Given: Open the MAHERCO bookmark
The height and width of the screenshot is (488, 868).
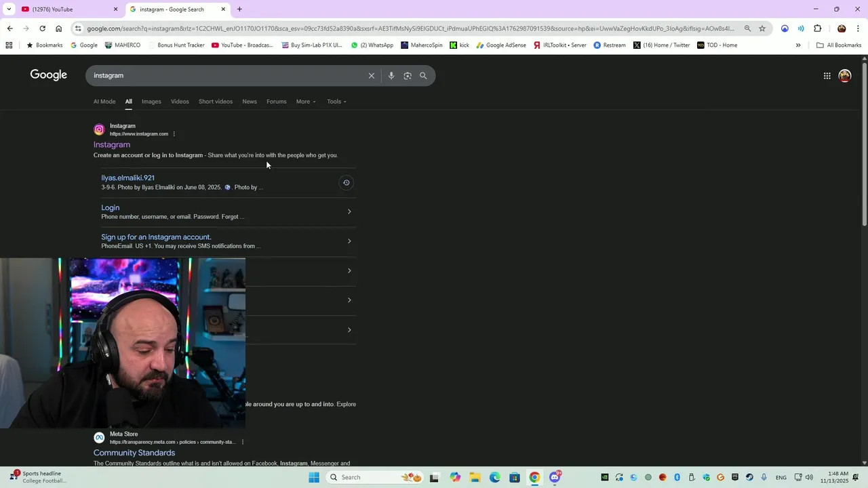Looking at the screenshot, I should (123, 45).
